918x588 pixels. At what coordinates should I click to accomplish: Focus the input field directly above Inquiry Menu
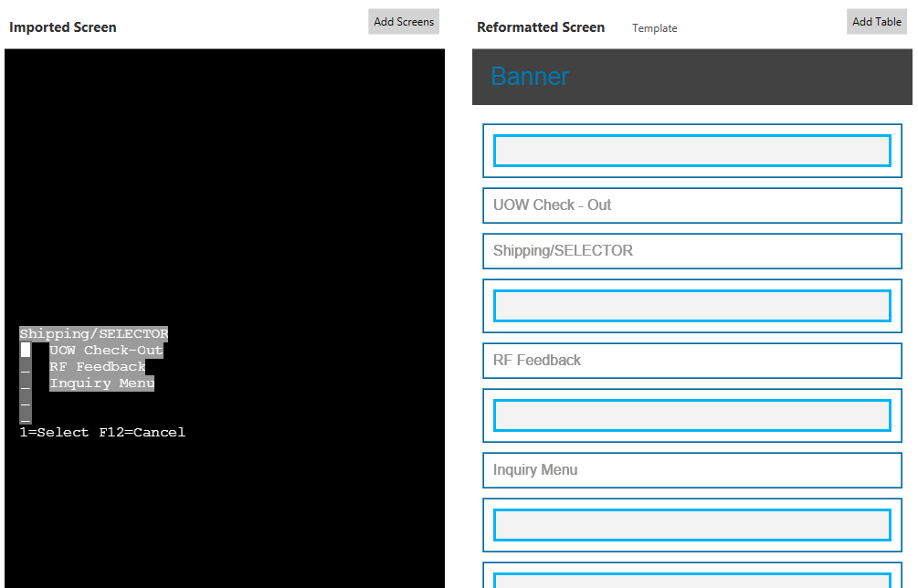click(x=691, y=415)
